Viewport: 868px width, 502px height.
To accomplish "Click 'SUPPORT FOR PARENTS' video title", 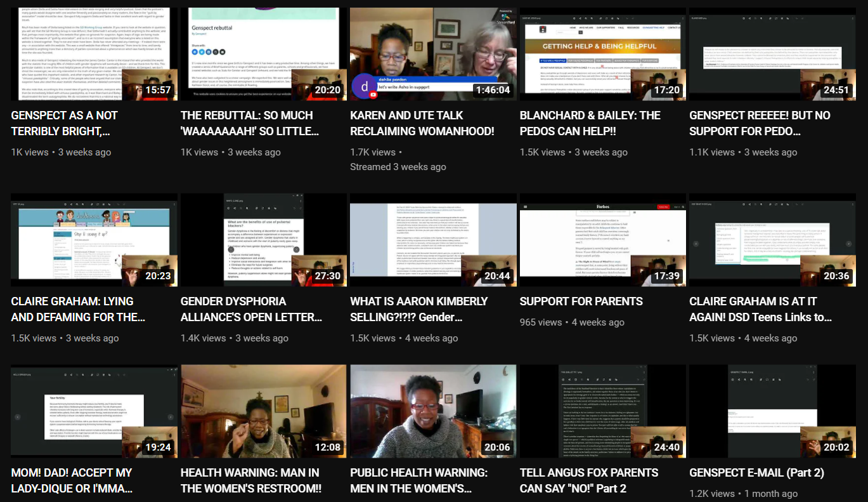I will [x=581, y=301].
